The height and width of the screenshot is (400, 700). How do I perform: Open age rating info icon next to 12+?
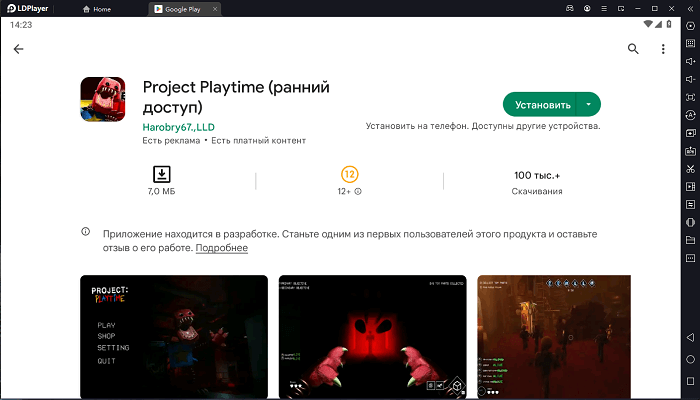pyautogui.click(x=358, y=192)
